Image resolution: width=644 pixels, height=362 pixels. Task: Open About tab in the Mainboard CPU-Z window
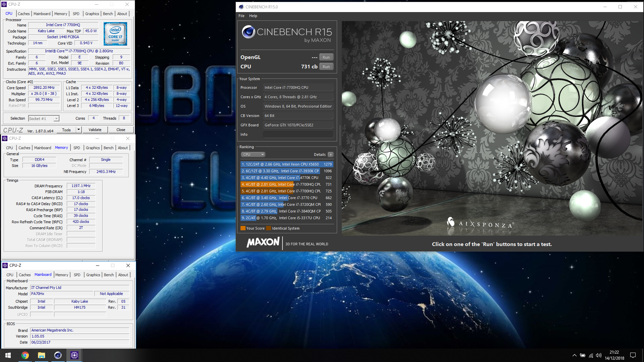(x=123, y=275)
